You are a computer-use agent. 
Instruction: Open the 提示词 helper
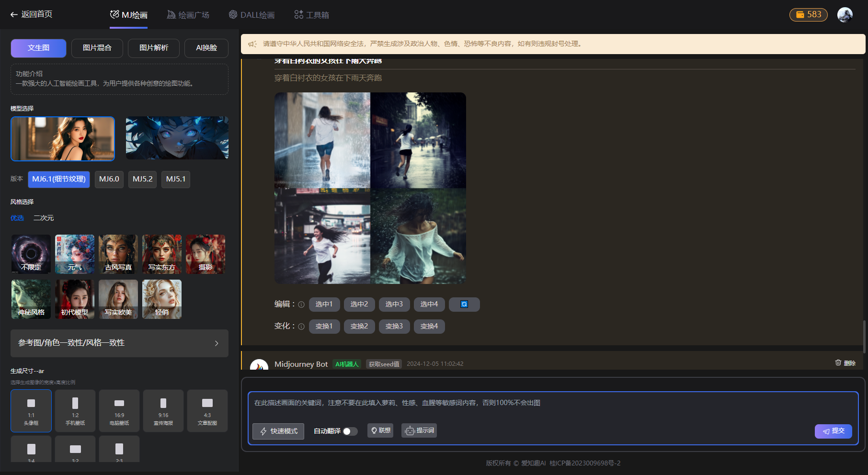point(419,430)
